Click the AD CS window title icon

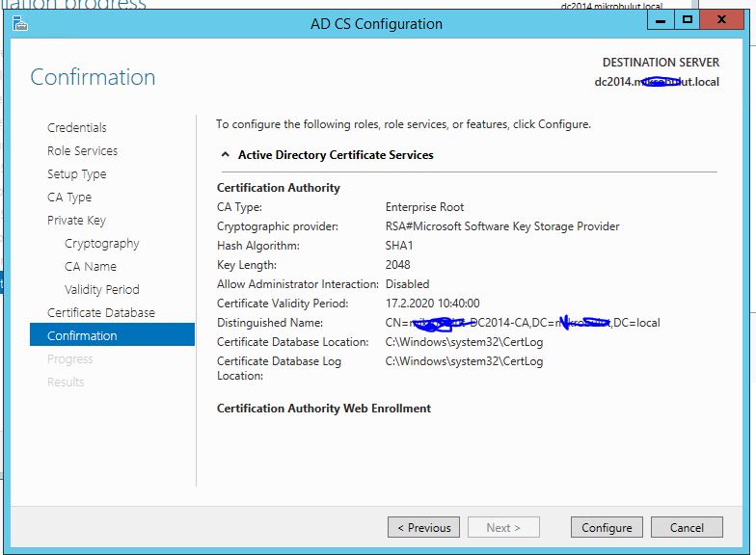click(x=20, y=23)
